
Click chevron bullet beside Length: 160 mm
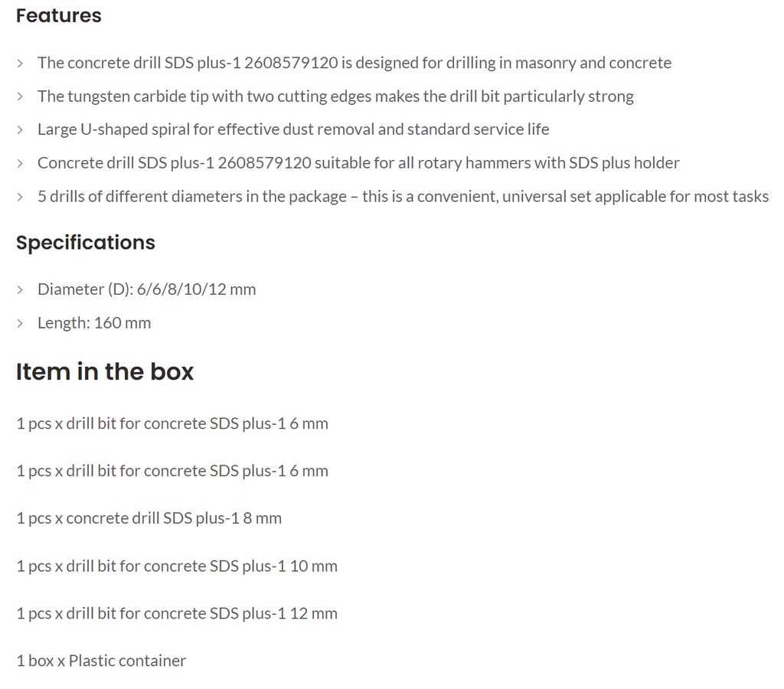[x=20, y=324]
